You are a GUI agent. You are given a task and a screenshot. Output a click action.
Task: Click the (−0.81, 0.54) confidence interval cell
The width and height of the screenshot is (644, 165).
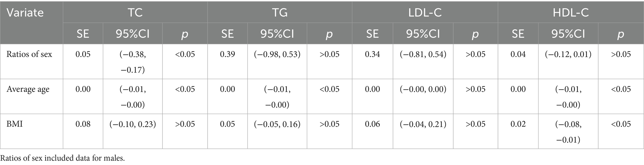pyautogui.click(x=423, y=54)
